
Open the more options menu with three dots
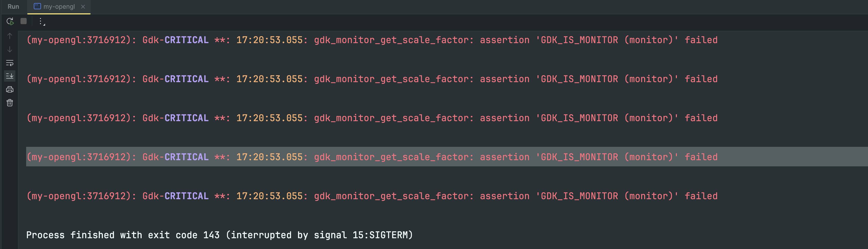point(40,21)
